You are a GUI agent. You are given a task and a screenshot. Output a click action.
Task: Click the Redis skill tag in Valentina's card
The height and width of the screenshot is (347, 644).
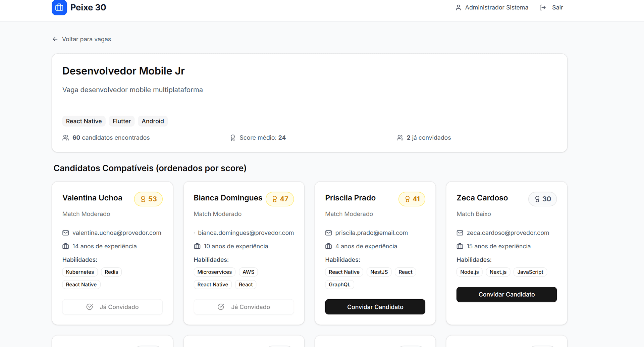[x=111, y=272]
